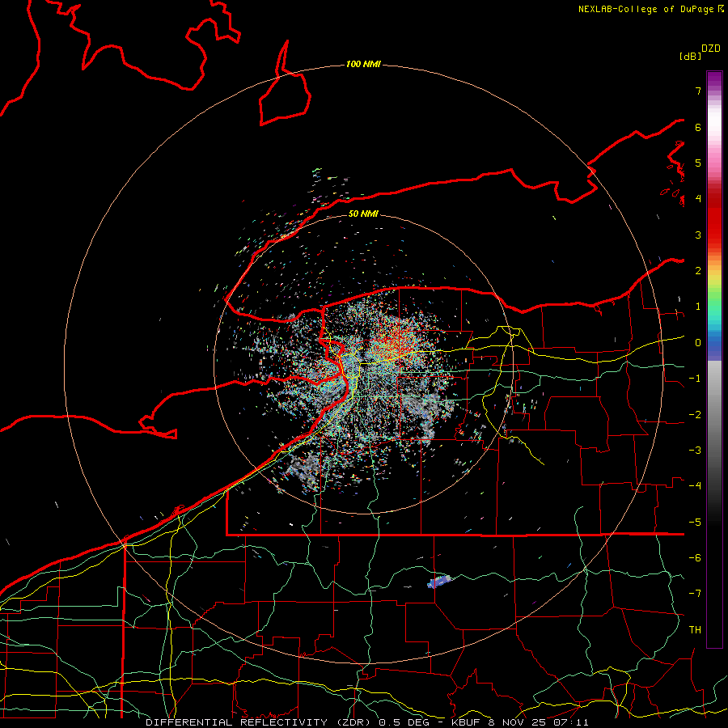Screen dimensions: 728x728
Task: Select the 50 NMI range ring label
Action: (363, 214)
